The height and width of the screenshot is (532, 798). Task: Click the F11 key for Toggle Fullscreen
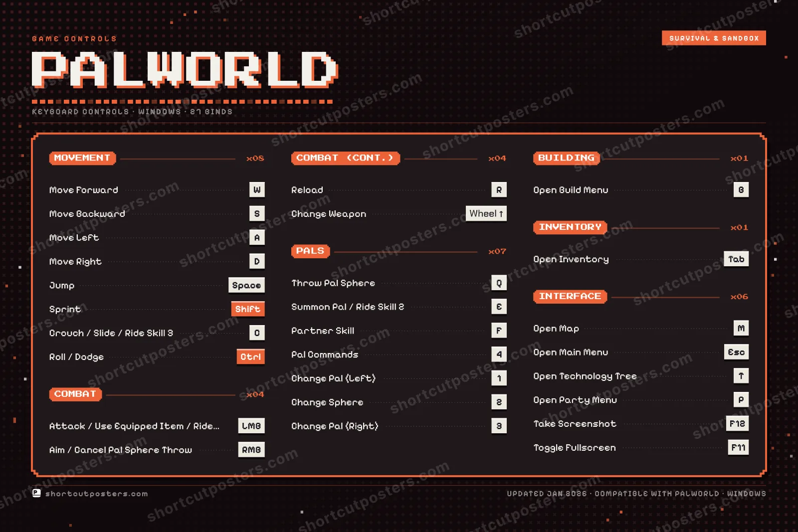tap(738, 448)
